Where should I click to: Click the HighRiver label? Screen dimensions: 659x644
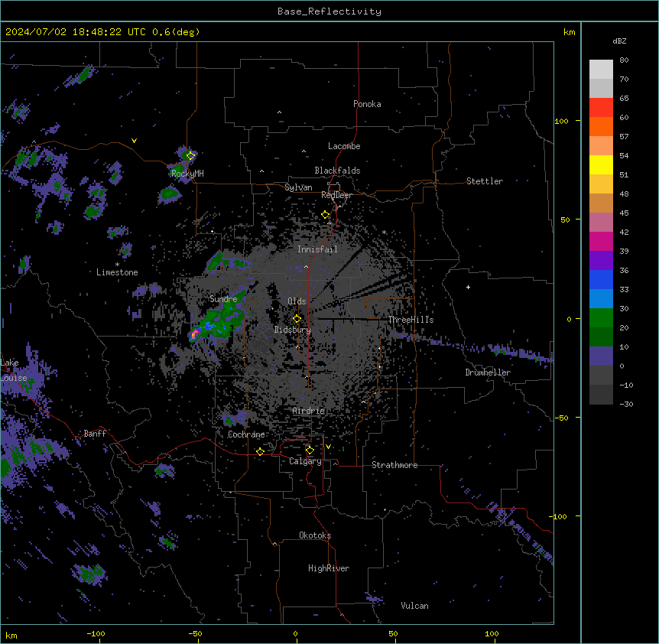[329, 568]
